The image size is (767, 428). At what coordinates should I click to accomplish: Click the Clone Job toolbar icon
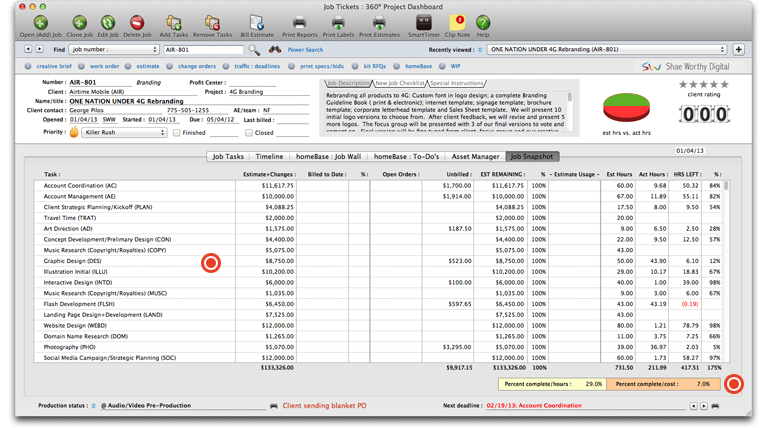79,23
